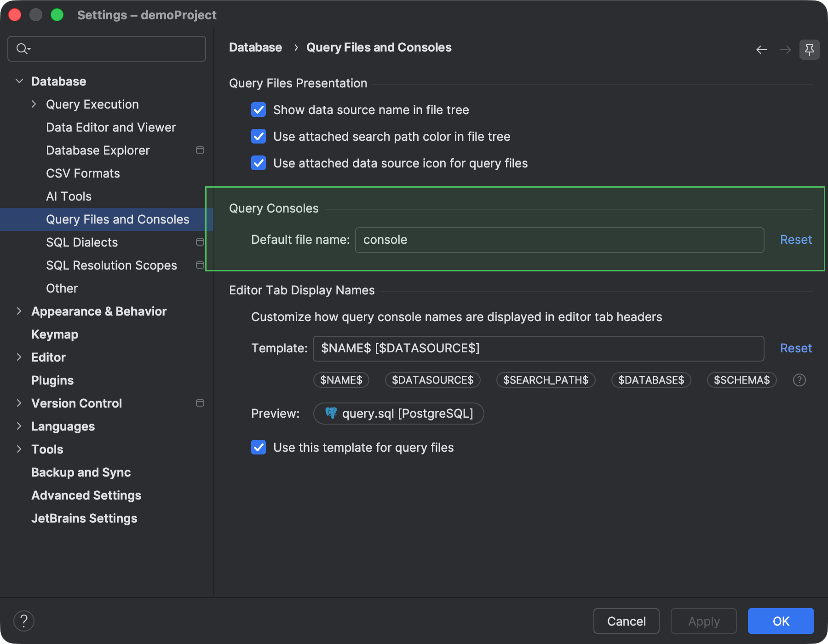Toggle Use attached data source icon checkbox

[259, 163]
